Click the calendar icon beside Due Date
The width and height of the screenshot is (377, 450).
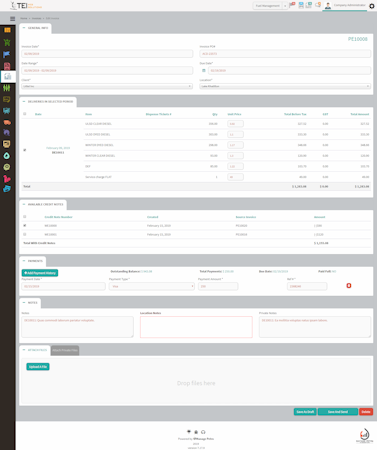click(204, 71)
